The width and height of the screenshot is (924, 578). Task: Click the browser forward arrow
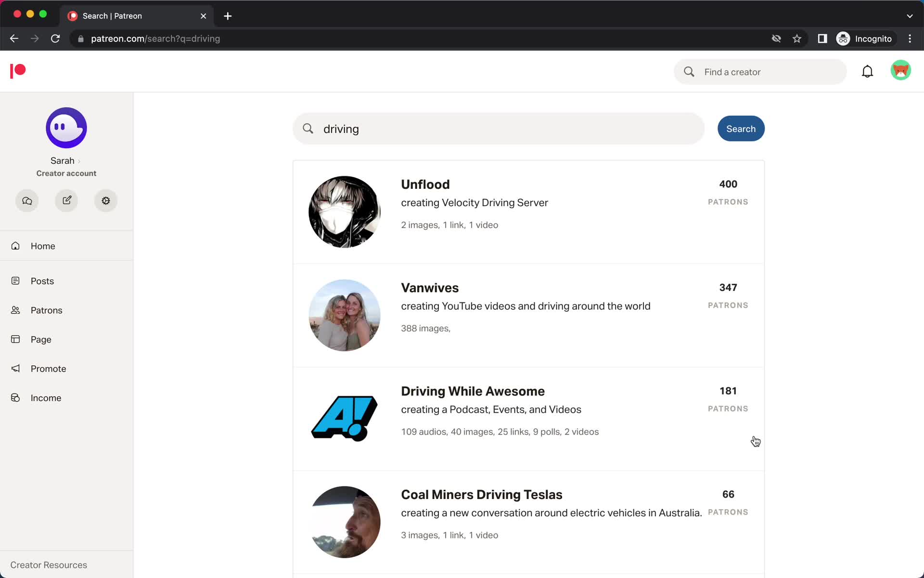(35, 39)
